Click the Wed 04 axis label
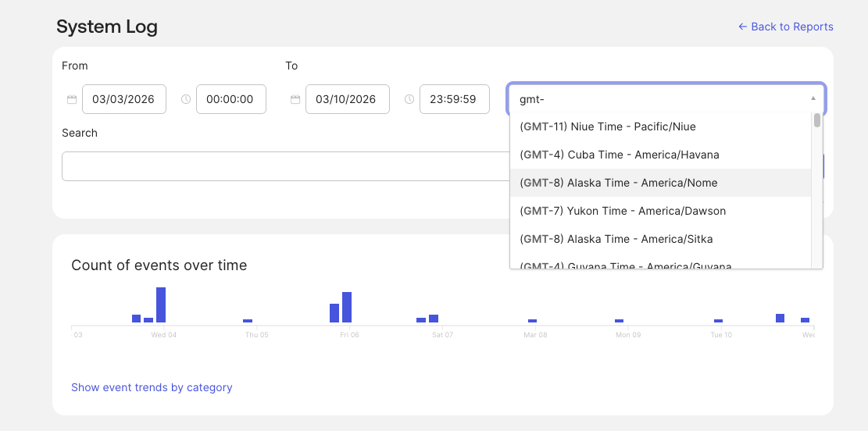The height and width of the screenshot is (431, 868). coord(164,335)
